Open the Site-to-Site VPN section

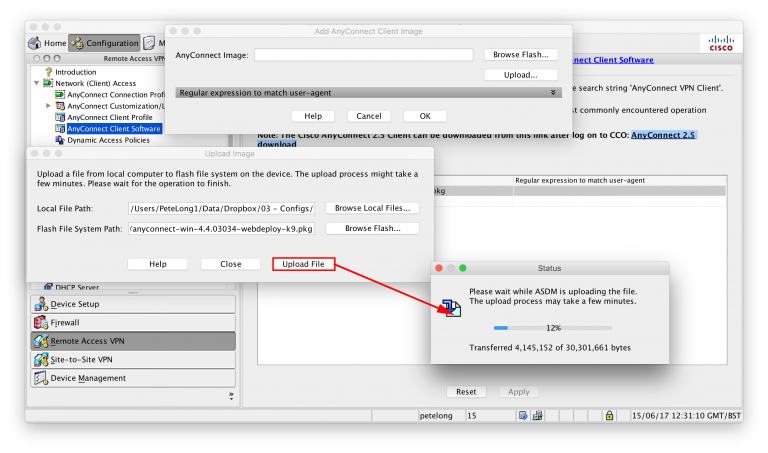click(133, 359)
